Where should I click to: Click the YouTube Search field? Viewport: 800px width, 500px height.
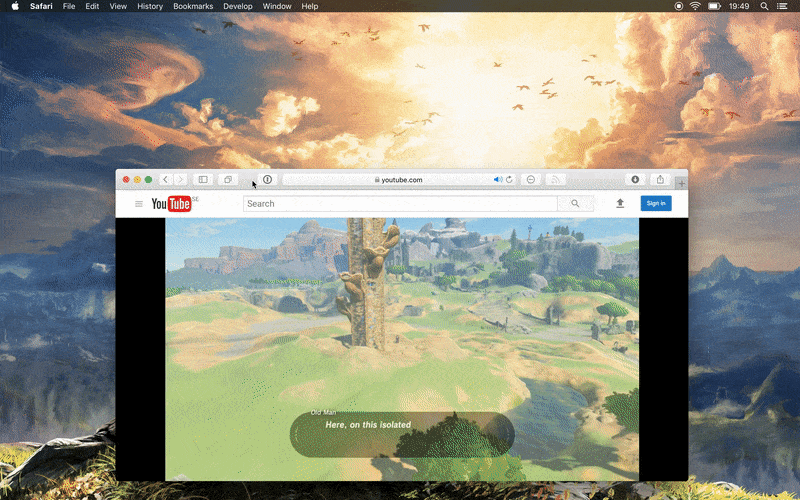coord(400,204)
